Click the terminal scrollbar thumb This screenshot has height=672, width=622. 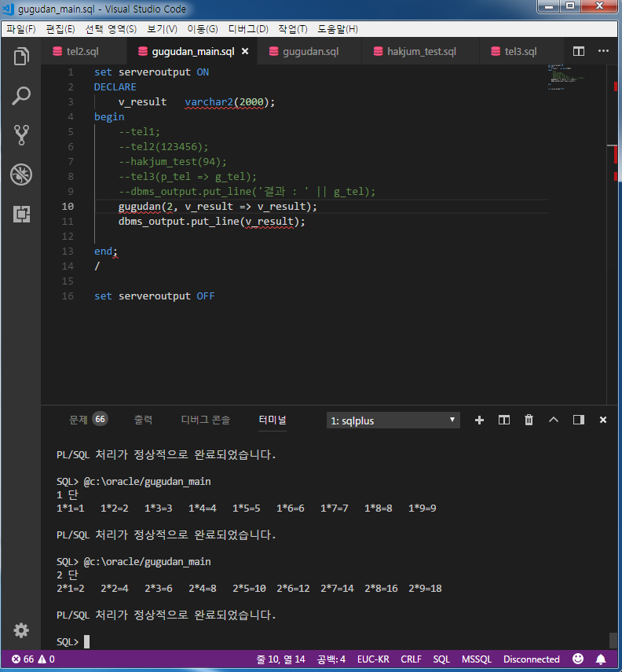(x=613, y=641)
